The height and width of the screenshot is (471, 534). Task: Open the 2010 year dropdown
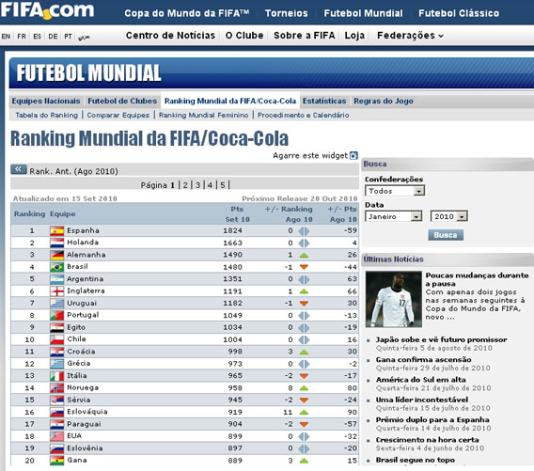pos(449,216)
